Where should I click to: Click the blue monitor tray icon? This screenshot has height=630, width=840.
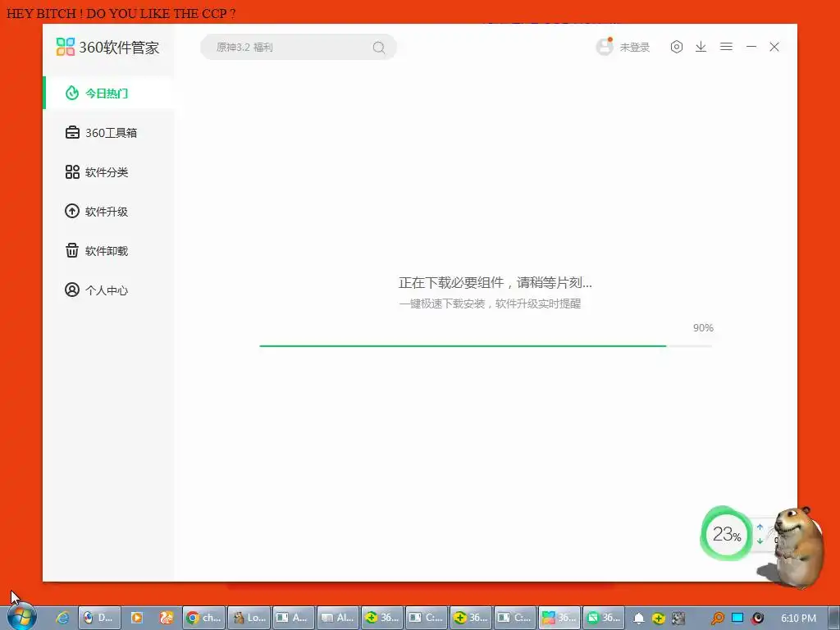coord(737,618)
